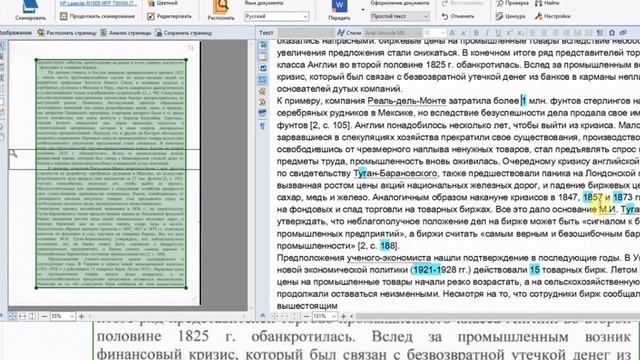Viewport: 640px width, 360px height.
Task: Click the Стили styles button in text toolbar
Action: [349, 33]
